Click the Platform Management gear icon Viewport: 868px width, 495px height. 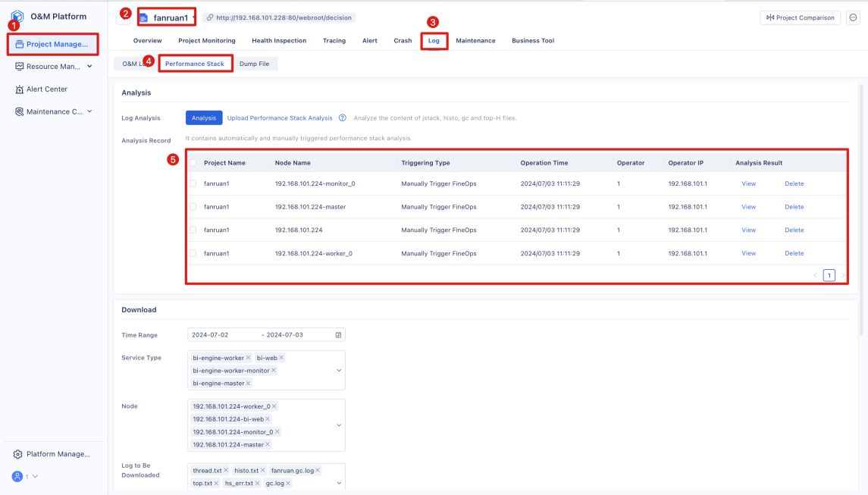pyautogui.click(x=17, y=454)
